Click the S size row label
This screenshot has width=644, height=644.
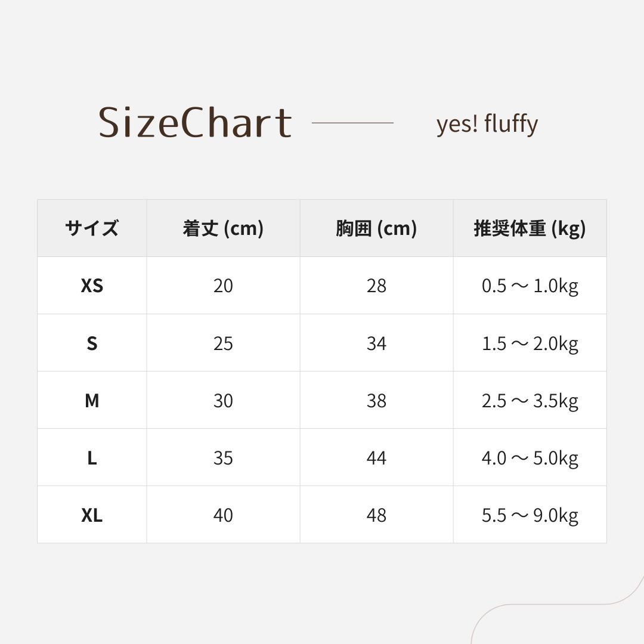click(92, 343)
